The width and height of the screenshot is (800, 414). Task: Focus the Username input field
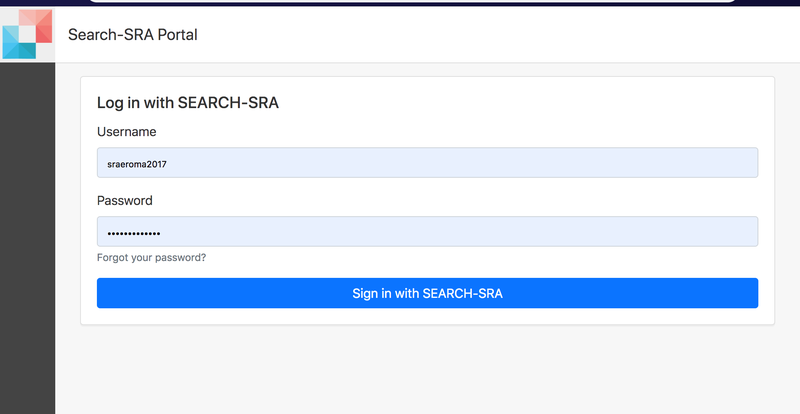point(427,163)
